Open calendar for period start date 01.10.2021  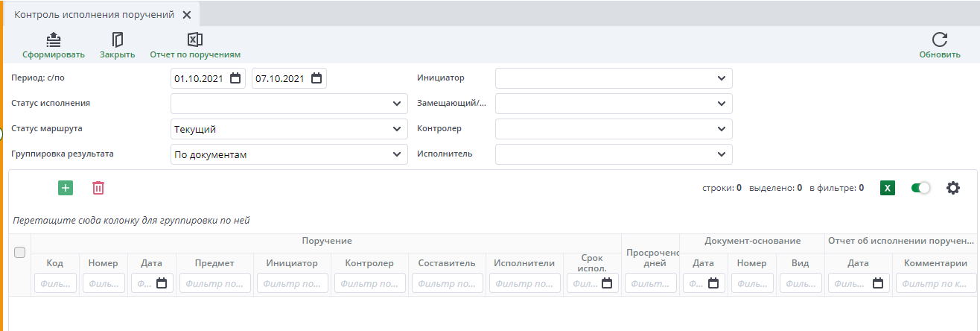click(235, 78)
